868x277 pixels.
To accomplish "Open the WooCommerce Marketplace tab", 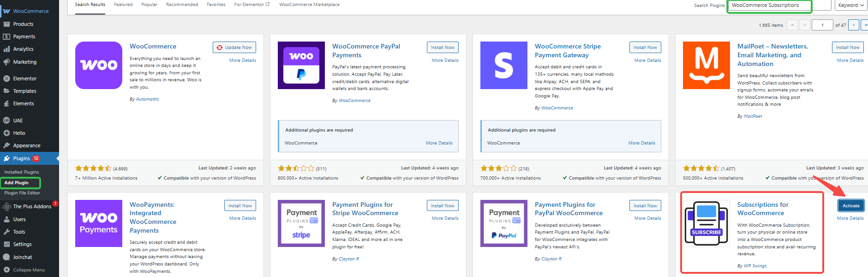I will [x=309, y=5].
